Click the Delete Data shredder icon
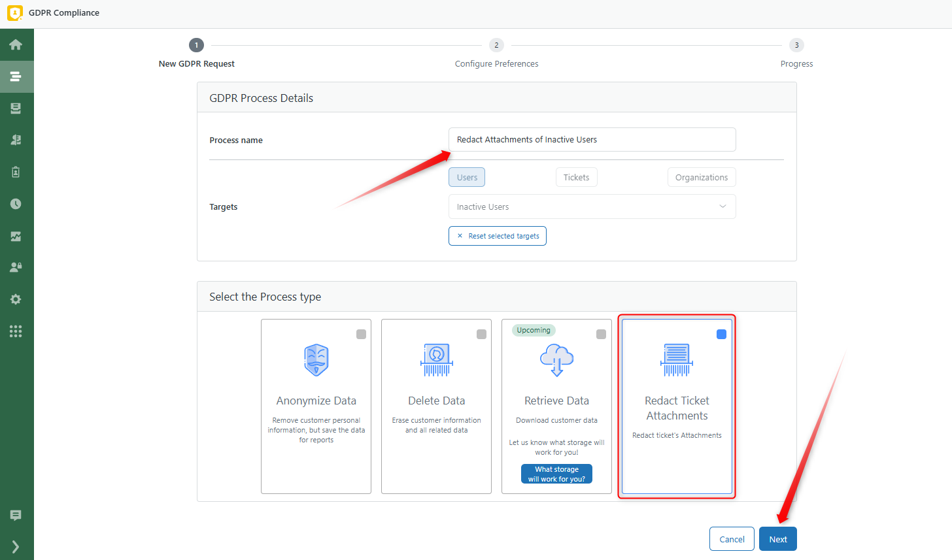 point(437,360)
